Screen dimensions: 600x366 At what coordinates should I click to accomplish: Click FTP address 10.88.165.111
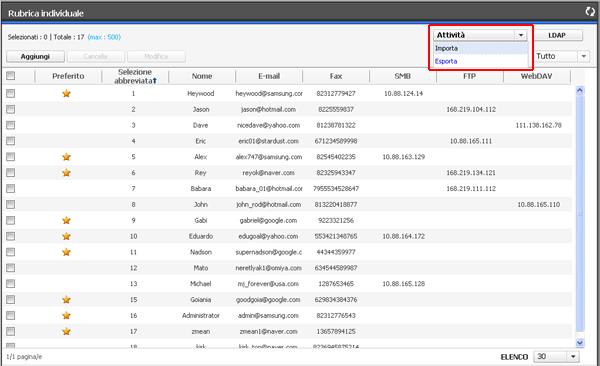click(x=471, y=141)
